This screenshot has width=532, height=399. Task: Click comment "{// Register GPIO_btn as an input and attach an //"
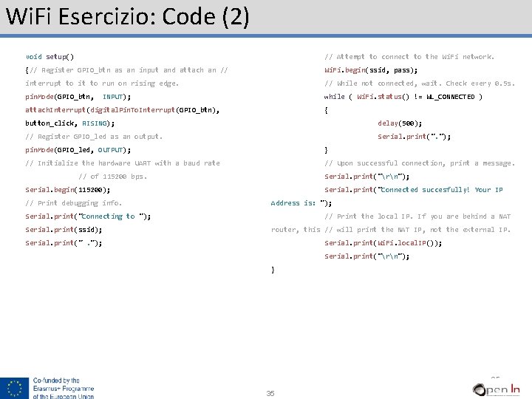[x=126, y=70]
